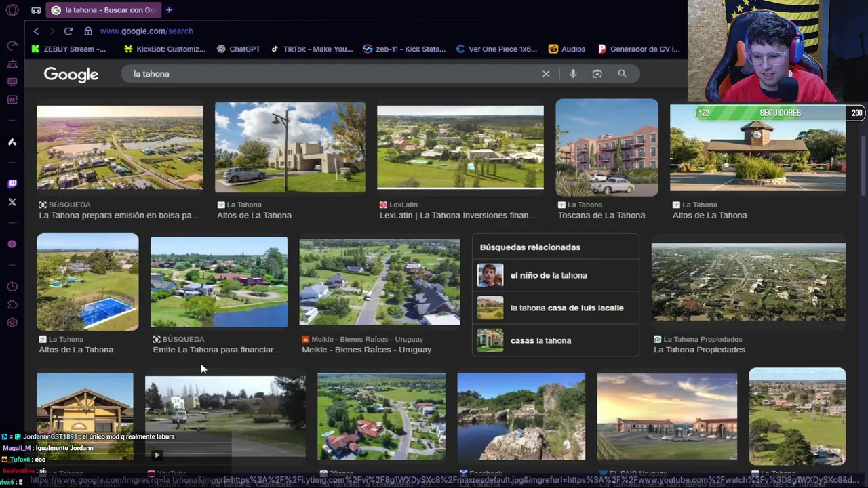Open the Opera menu logo
This screenshot has height=488, width=868.
click(x=12, y=10)
